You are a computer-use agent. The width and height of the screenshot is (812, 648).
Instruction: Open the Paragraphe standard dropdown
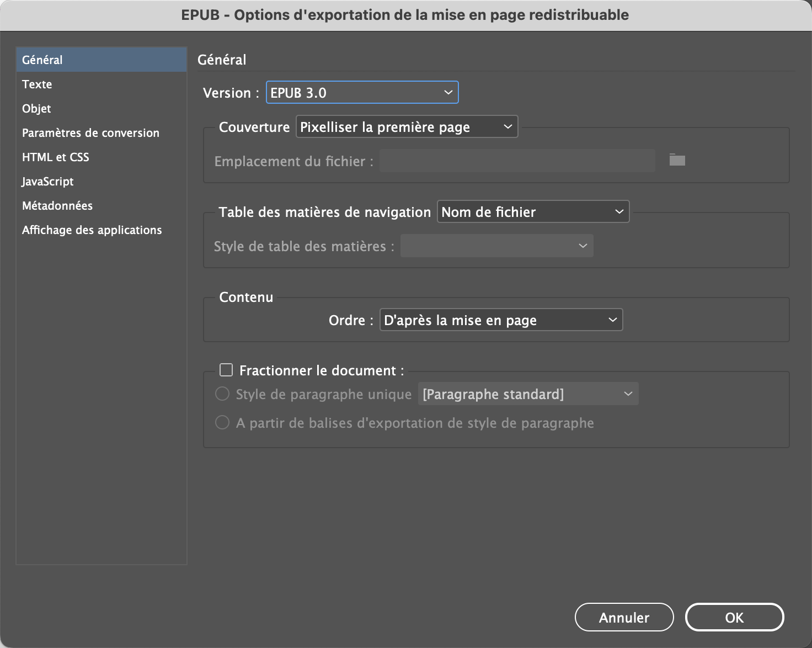click(527, 394)
